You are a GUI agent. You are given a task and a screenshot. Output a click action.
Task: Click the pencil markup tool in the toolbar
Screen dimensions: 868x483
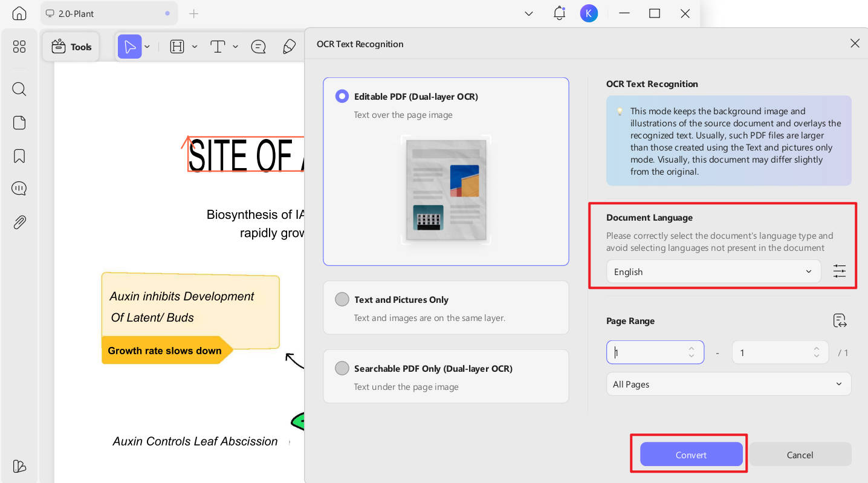pyautogui.click(x=289, y=47)
